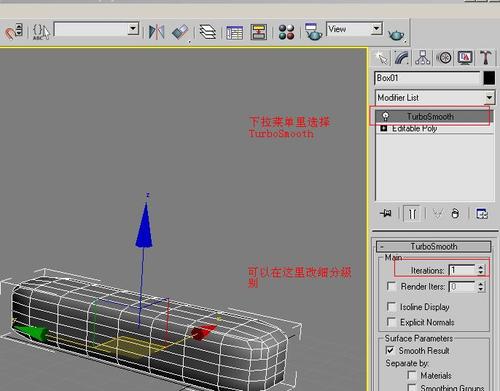Click the Box01 object name field
Viewport: 500px width, 391px height.
pos(427,78)
